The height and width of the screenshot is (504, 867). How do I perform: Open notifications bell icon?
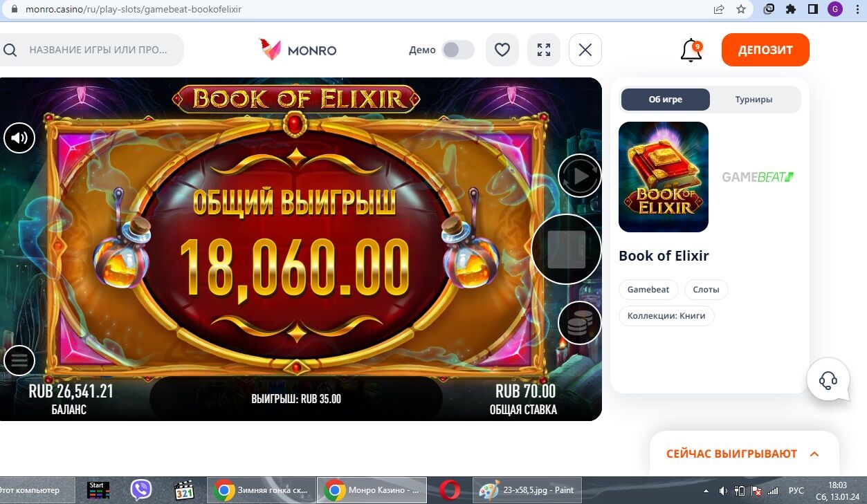pos(691,50)
